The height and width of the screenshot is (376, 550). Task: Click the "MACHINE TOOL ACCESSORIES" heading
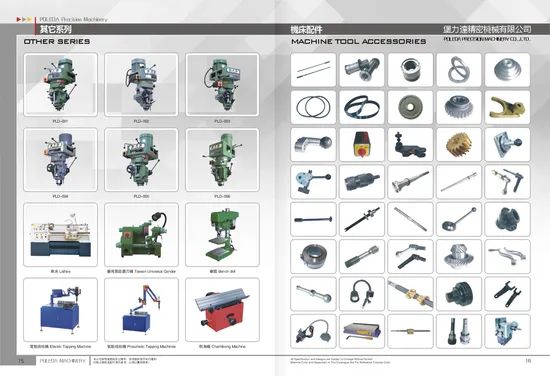pyautogui.click(x=359, y=41)
